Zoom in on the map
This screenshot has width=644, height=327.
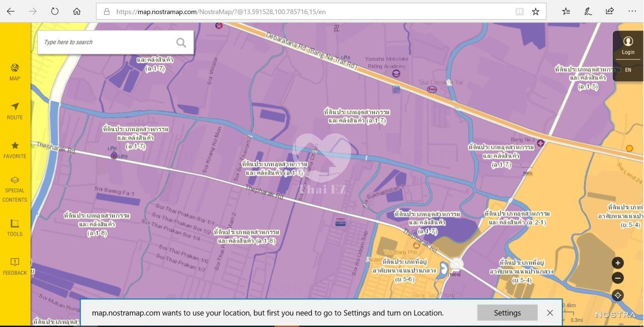tap(618, 263)
